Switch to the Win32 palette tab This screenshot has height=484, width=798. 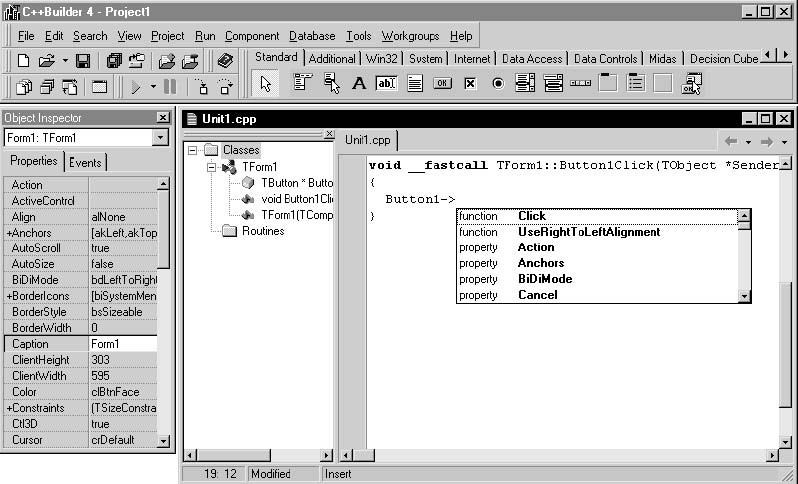[x=381, y=59]
